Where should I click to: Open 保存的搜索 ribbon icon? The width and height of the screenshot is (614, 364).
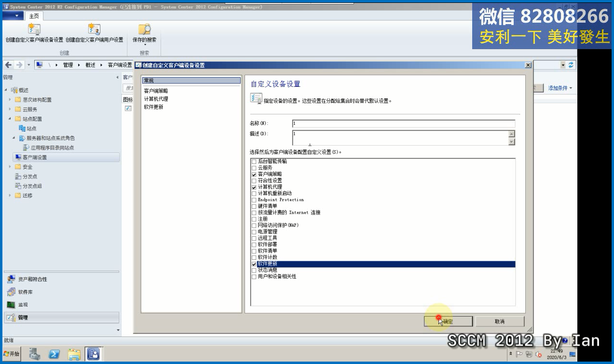[x=145, y=29]
